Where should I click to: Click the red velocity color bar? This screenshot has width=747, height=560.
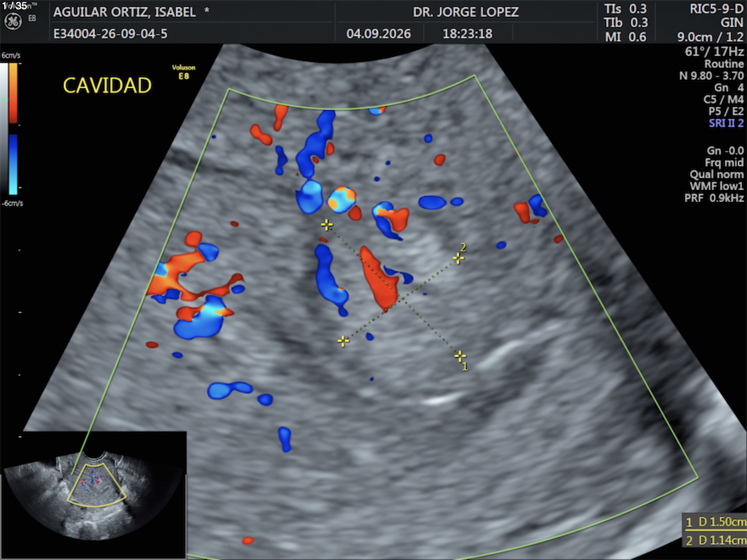point(13,93)
